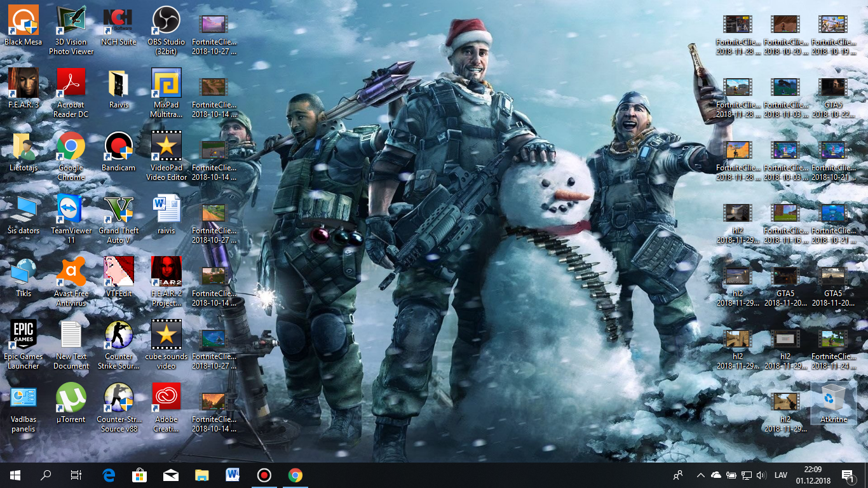This screenshot has height=488, width=868.
Task: Select the F.E.A.R. 3 game icon
Action: pyautogui.click(x=24, y=89)
